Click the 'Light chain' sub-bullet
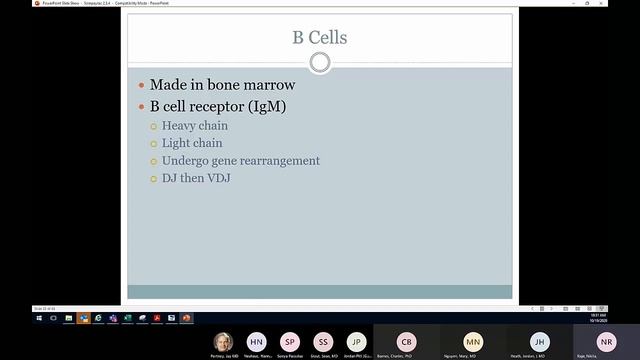 pos(192,143)
